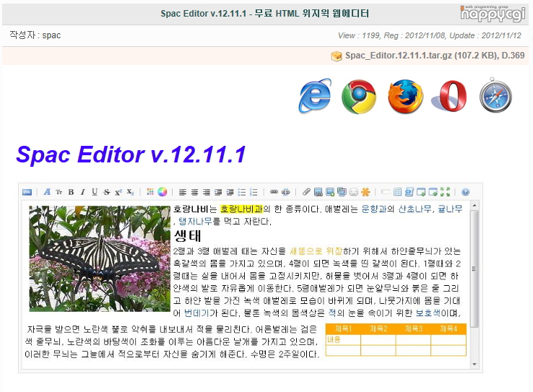
Task: Select the butterfly photo in editor
Action: [100, 259]
